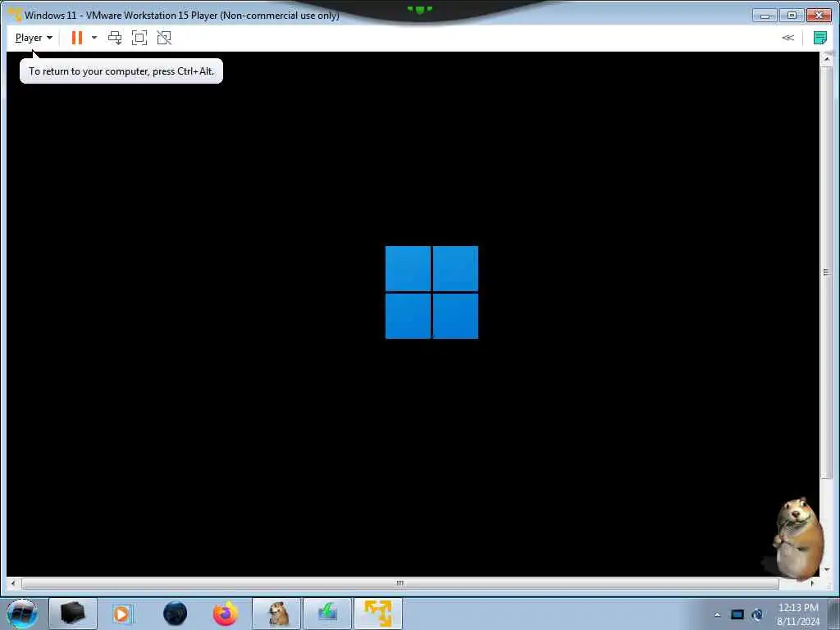Click the left arrow of horizontal scrollbar
Screen dimensions: 840x630
(x=13, y=583)
